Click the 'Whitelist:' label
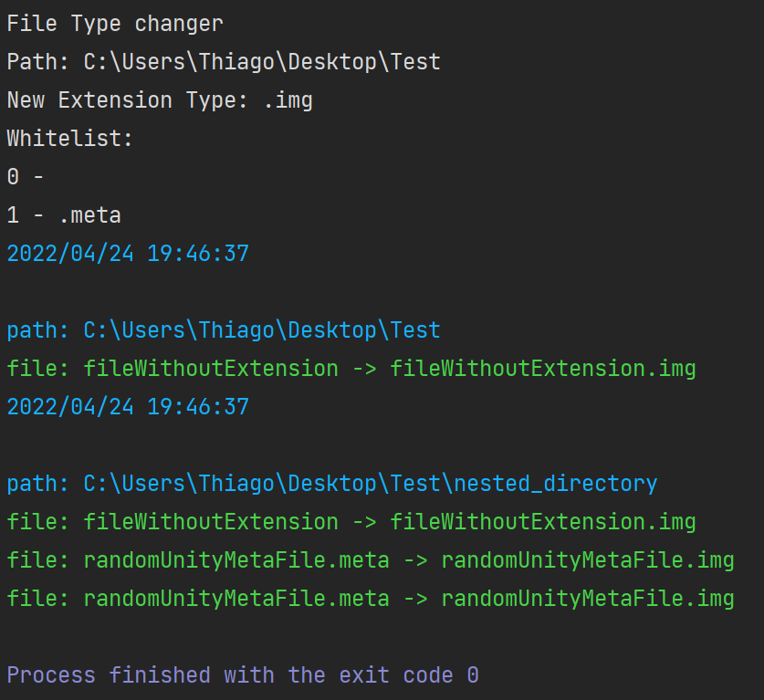The width and height of the screenshot is (764, 700). coord(69,139)
